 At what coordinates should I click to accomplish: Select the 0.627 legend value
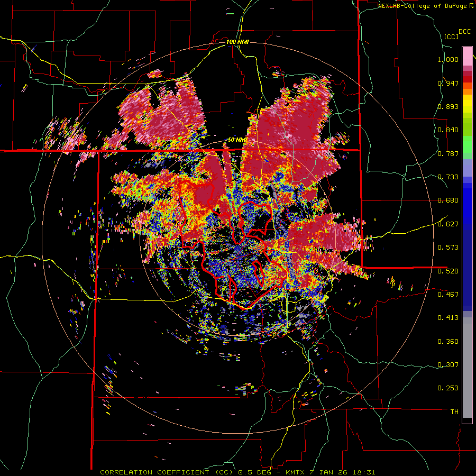pyautogui.click(x=448, y=224)
